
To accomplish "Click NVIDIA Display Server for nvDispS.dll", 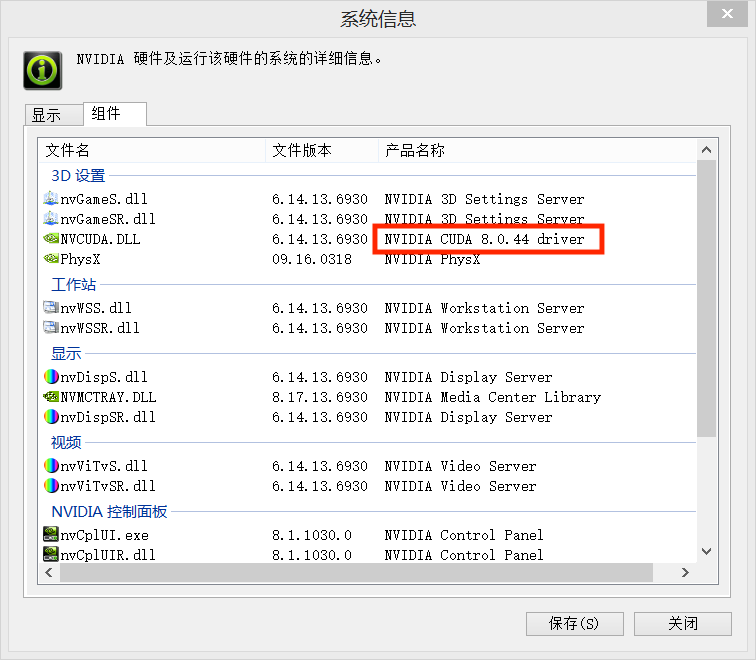I will 468,377.
